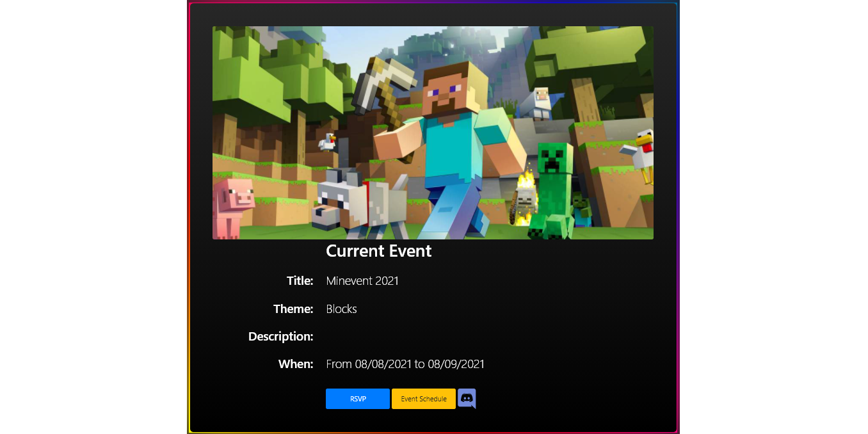
Task: Open the Discord invite icon
Action: (467, 399)
